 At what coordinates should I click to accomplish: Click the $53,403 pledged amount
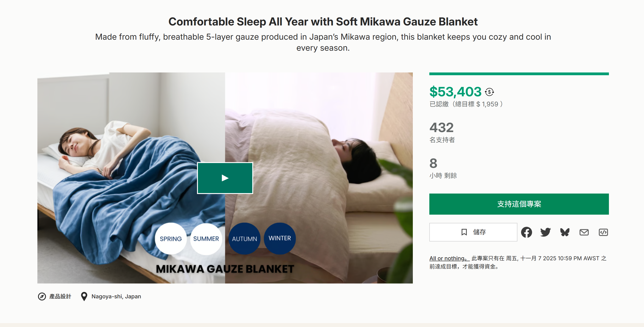pos(455,92)
